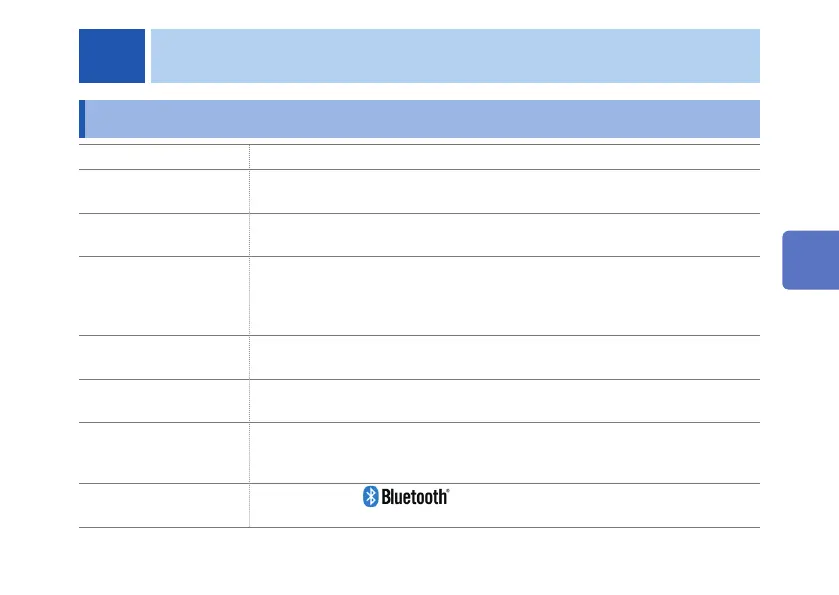839x595 pixels.
Task: Click the third table row's left cell
Action: point(164,234)
